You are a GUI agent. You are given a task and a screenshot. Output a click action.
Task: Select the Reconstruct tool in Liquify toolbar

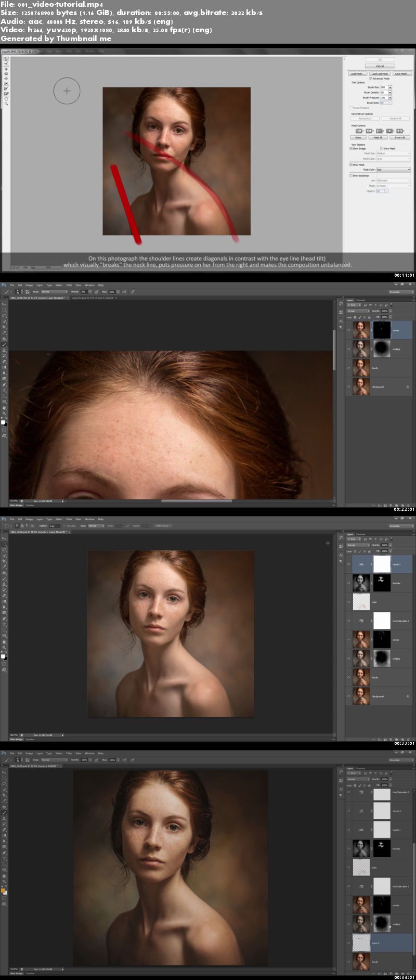6,65
